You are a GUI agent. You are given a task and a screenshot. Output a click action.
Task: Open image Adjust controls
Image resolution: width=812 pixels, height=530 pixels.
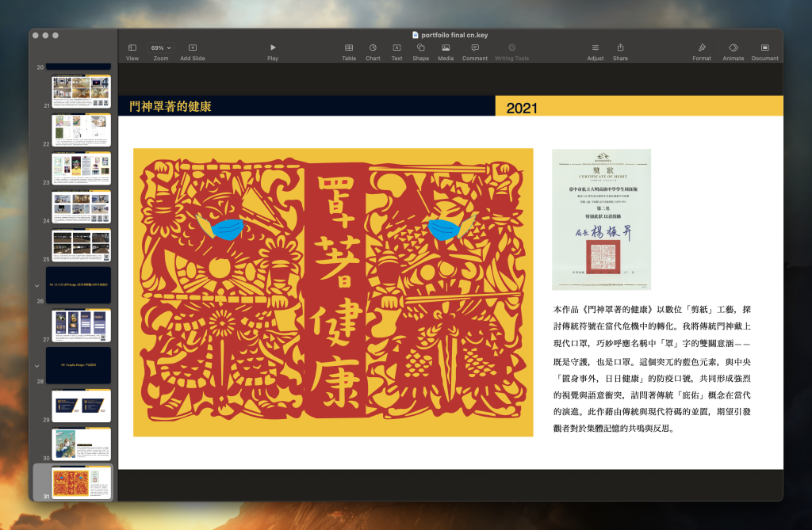tap(595, 48)
